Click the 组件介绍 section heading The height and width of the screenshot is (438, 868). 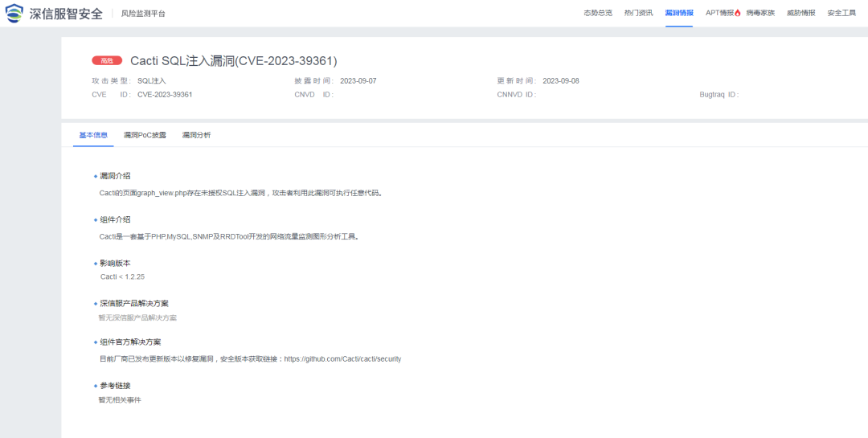click(115, 220)
